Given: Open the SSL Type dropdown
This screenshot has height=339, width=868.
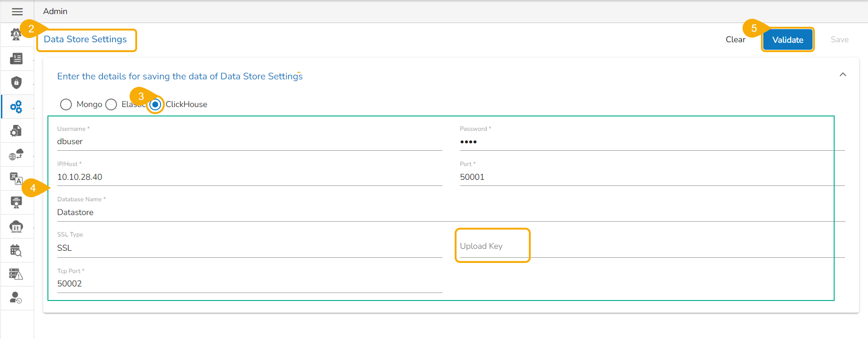Looking at the screenshot, I should [249, 248].
